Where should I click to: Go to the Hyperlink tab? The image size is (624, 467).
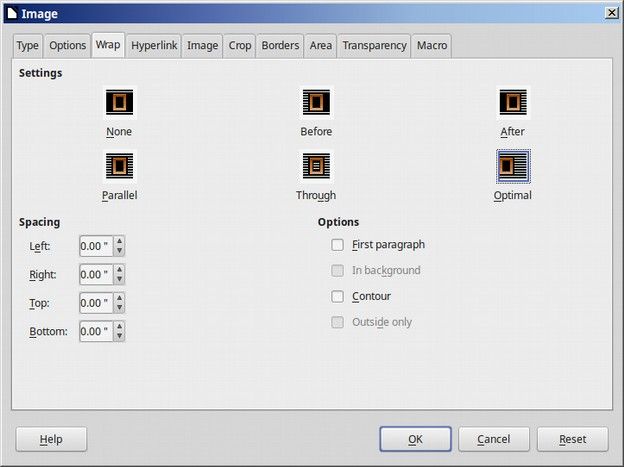154,46
